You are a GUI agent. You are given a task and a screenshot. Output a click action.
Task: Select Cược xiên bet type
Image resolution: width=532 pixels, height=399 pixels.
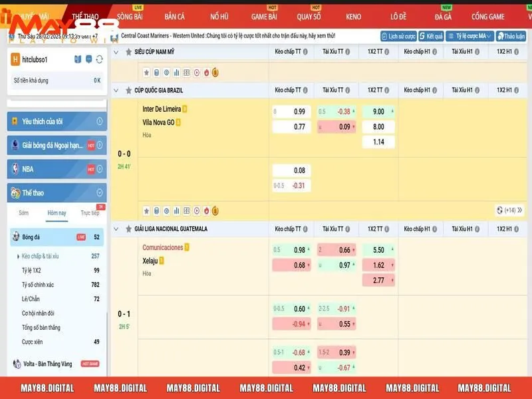tap(32, 342)
